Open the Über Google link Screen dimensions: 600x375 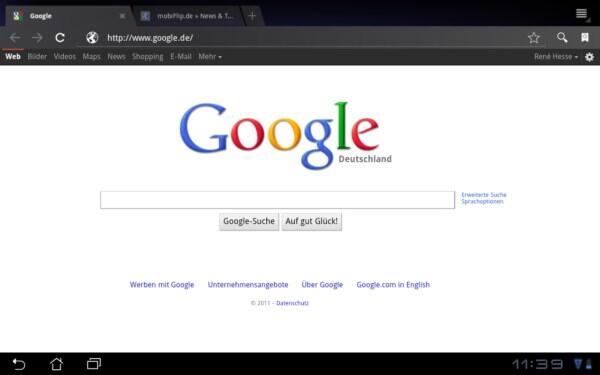[322, 285]
